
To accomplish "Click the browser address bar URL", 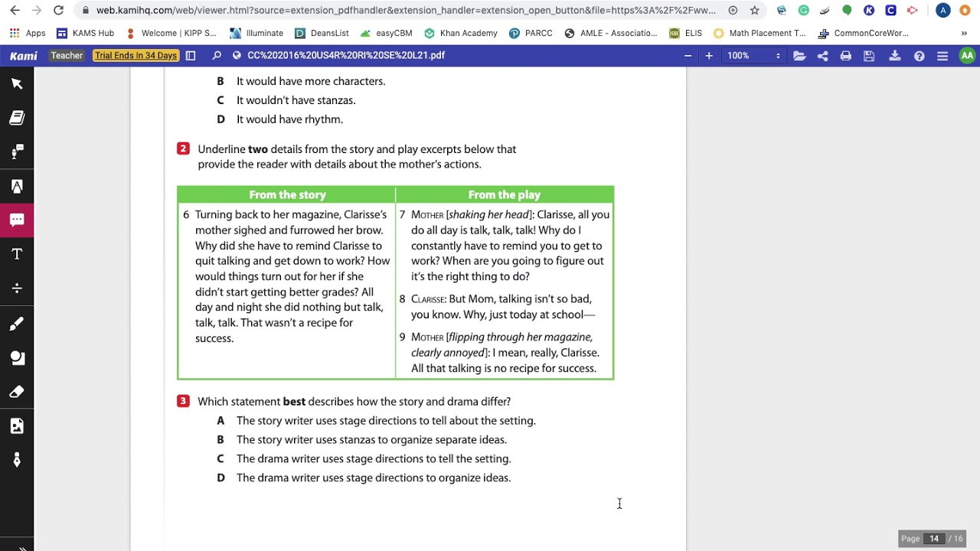I will click(x=406, y=11).
